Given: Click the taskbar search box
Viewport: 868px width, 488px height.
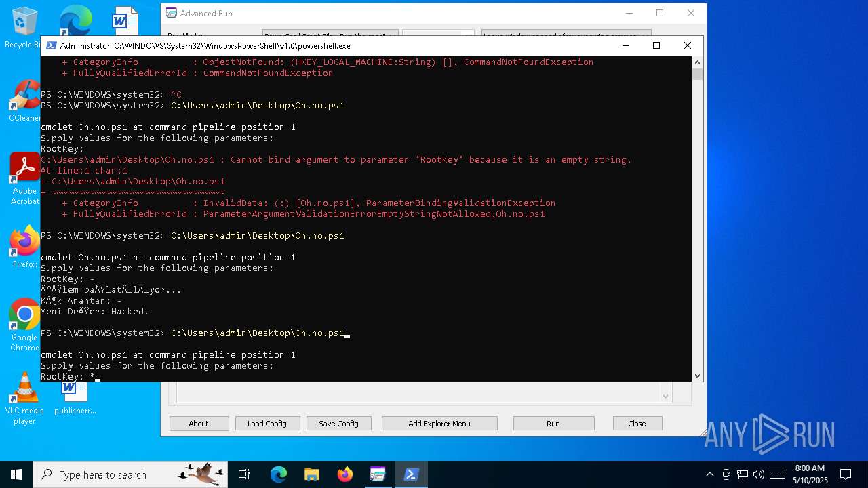Looking at the screenshot, I should tap(130, 474).
